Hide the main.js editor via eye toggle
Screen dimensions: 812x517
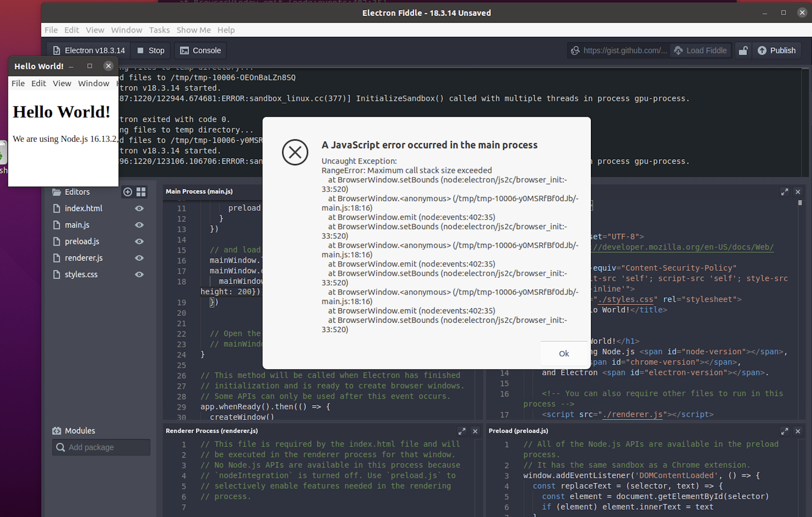139,225
